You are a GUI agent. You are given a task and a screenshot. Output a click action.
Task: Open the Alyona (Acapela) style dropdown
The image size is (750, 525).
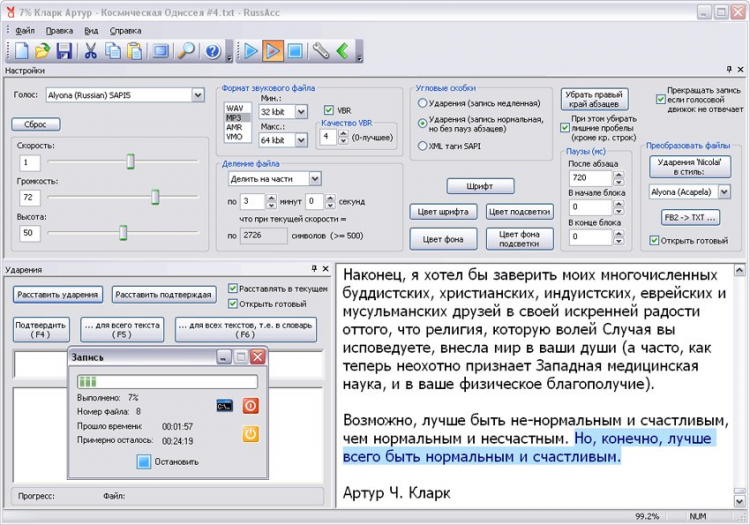[x=724, y=192]
